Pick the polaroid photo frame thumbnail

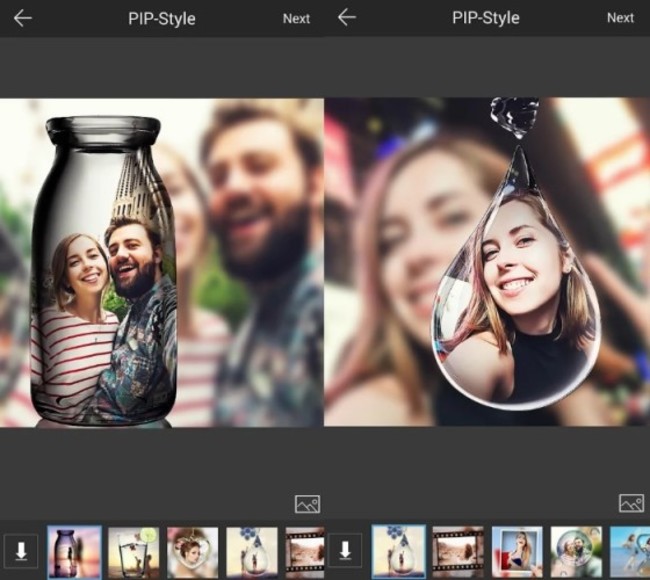tap(517, 552)
